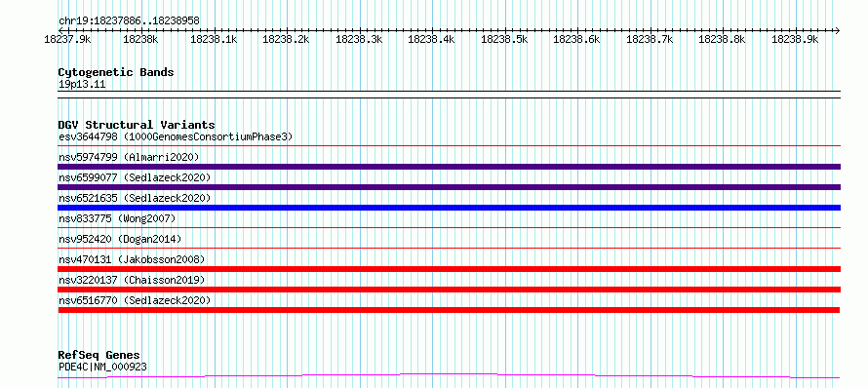Click the PDE4C|NM_000923 gene label
Viewport: 868px width, 388px height.
102,367
